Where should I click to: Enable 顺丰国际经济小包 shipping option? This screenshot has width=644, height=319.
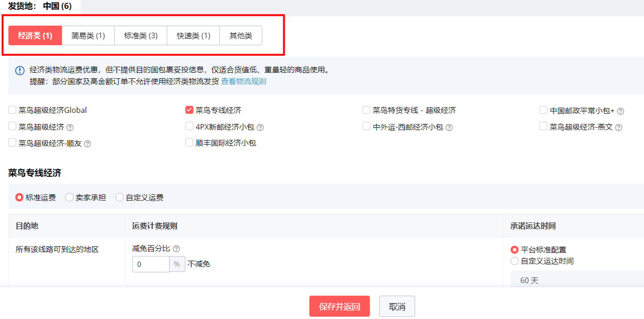[x=189, y=143]
